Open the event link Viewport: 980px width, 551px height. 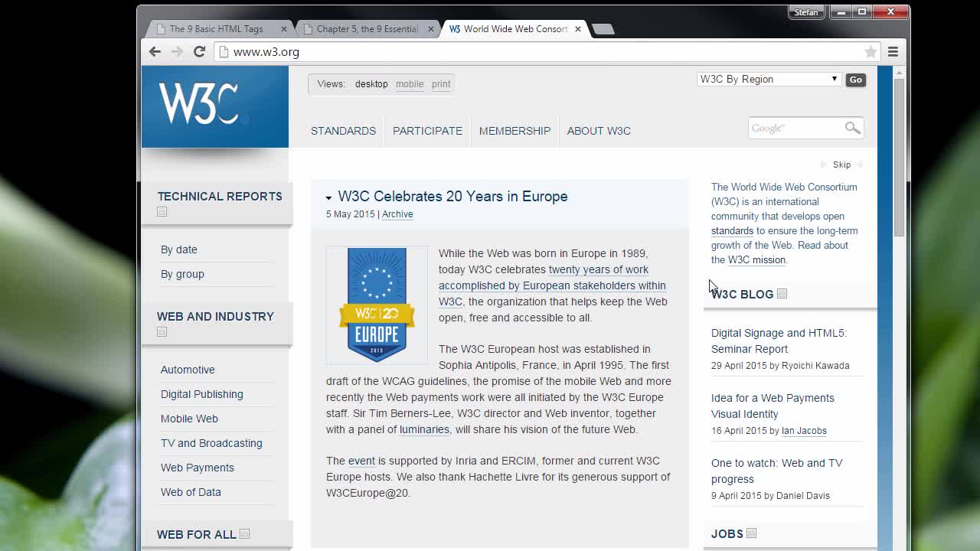click(361, 461)
